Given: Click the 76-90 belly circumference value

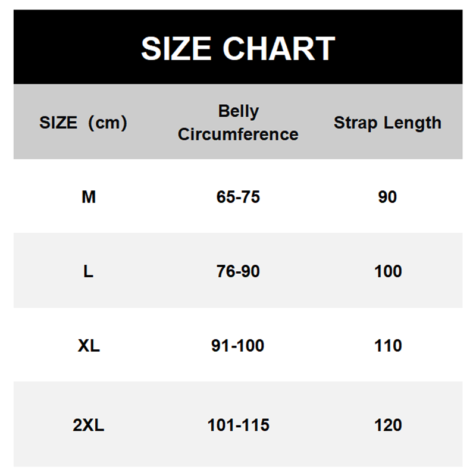Looking at the screenshot, I should pyautogui.click(x=238, y=271).
